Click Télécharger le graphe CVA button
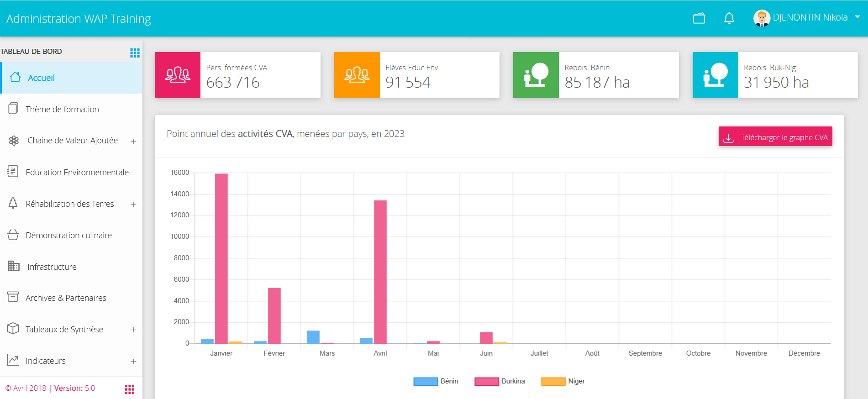This screenshot has width=868, height=399. tap(775, 136)
